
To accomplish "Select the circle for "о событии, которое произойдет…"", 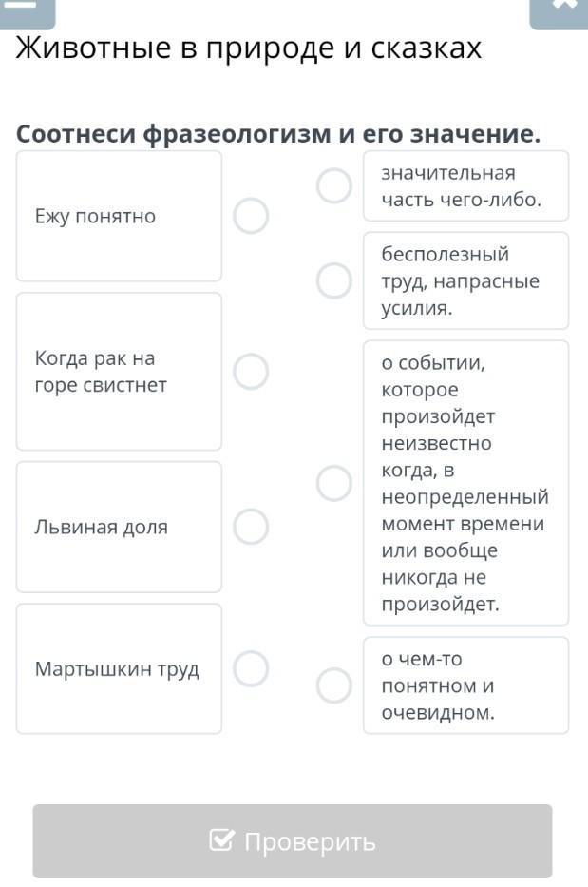I will pyautogui.click(x=334, y=483).
